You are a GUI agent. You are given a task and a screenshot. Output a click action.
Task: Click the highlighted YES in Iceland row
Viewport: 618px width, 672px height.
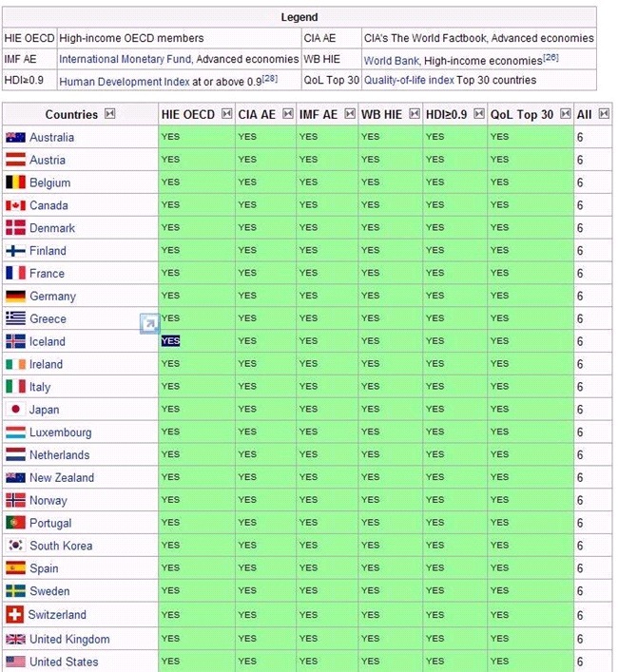pos(170,341)
